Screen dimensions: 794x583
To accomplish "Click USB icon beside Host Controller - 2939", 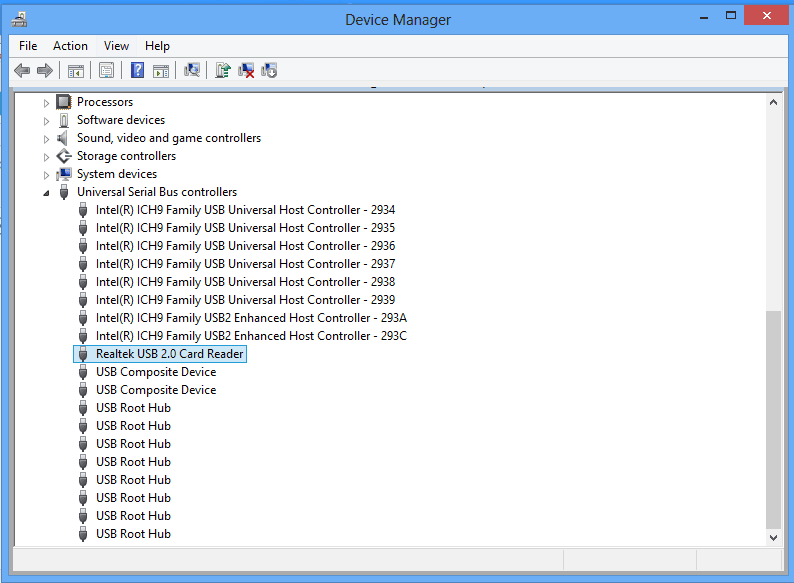I will (83, 300).
